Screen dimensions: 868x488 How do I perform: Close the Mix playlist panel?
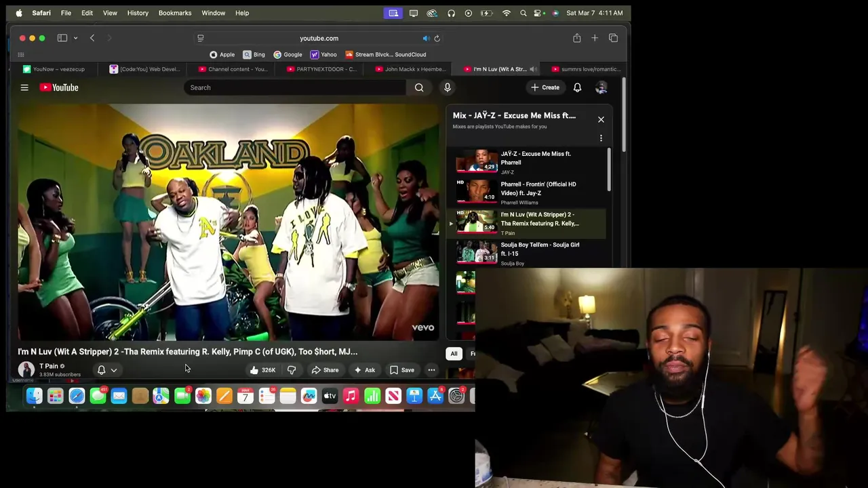point(601,119)
